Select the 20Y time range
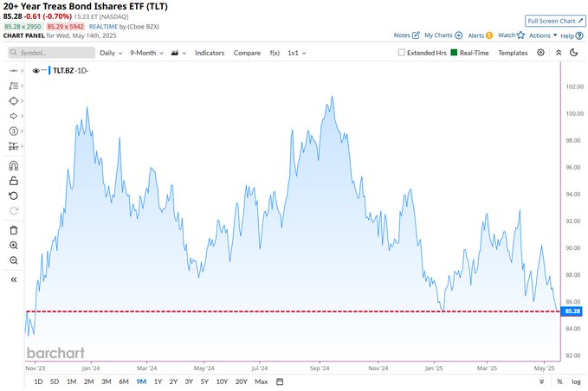The height and width of the screenshot is (391, 588). pos(241,381)
